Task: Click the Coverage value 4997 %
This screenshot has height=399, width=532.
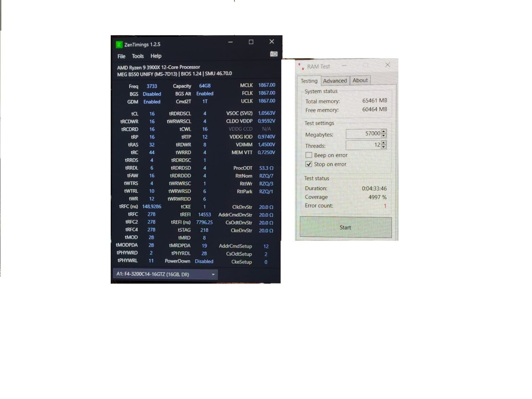Action: click(x=377, y=197)
